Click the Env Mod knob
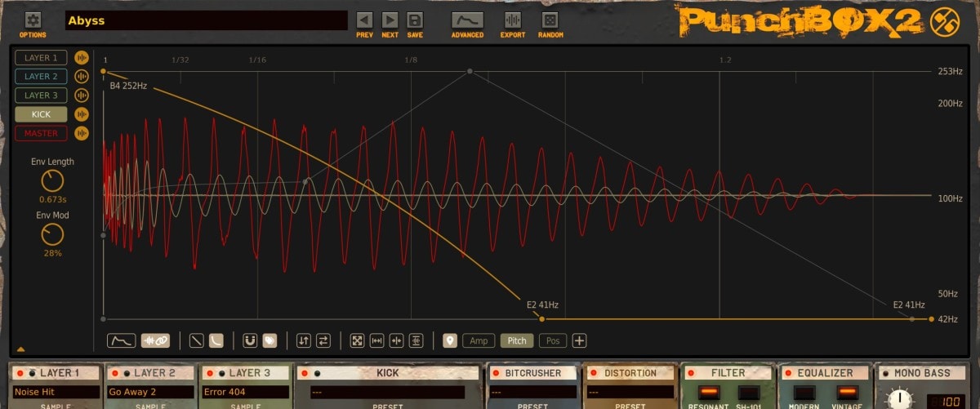980x409 pixels. (52, 235)
